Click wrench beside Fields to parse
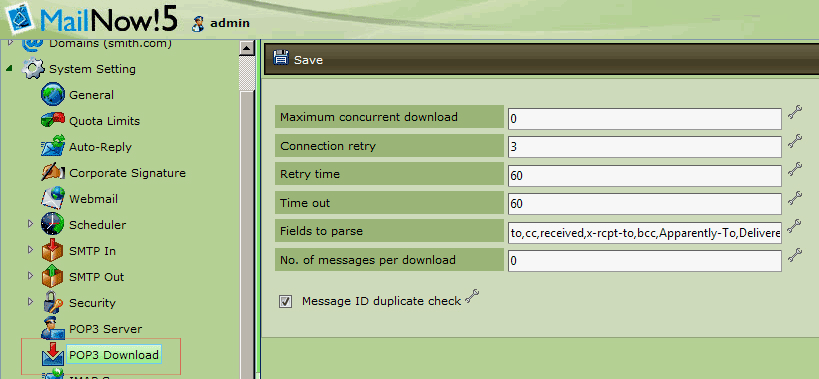 (794, 226)
